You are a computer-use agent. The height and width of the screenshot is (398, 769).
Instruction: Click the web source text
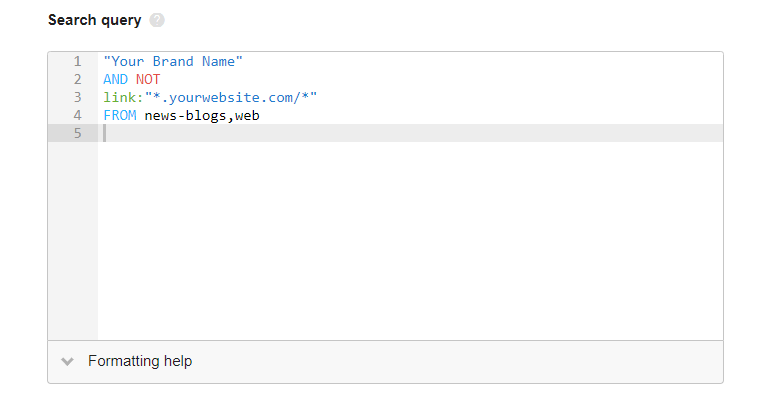(x=247, y=116)
